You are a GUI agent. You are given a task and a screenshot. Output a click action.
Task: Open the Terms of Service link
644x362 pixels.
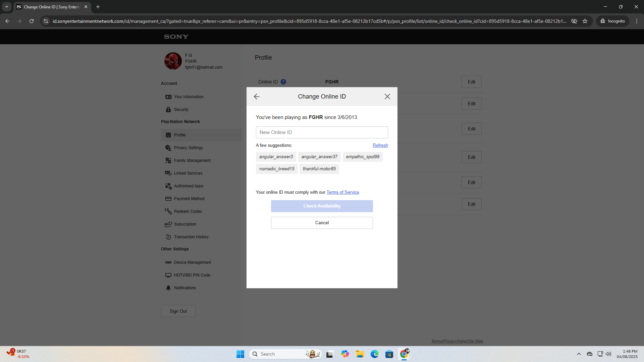point(343,192)
